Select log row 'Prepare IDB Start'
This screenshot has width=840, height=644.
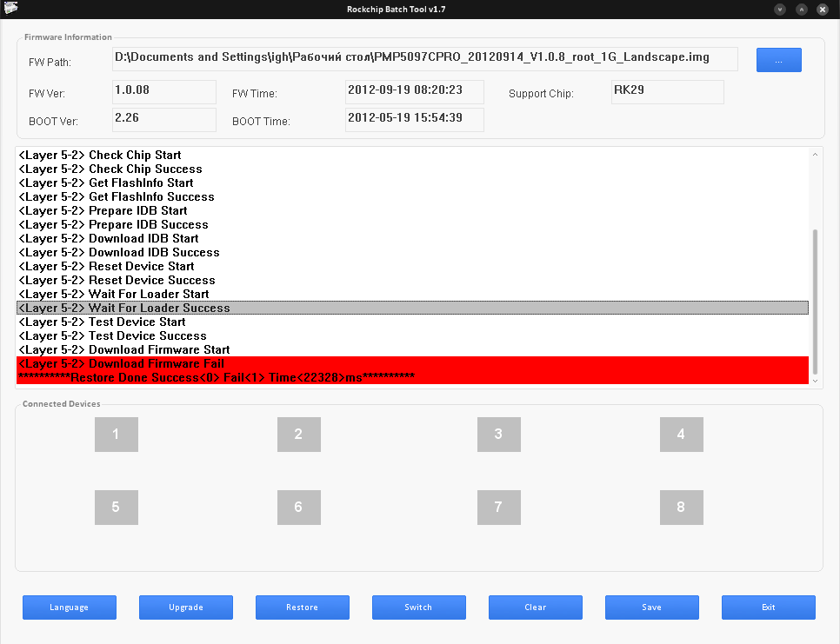412,210
